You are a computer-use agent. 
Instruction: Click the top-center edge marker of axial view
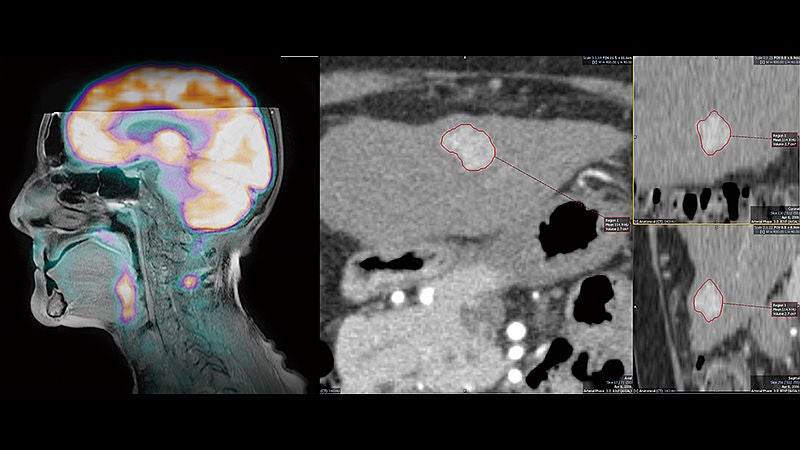coord(464,58)
